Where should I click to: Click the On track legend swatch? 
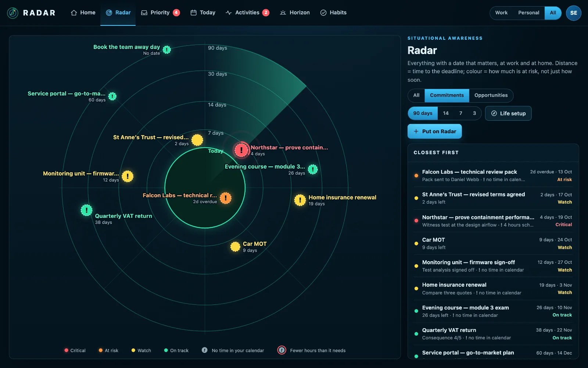(166, 350)
